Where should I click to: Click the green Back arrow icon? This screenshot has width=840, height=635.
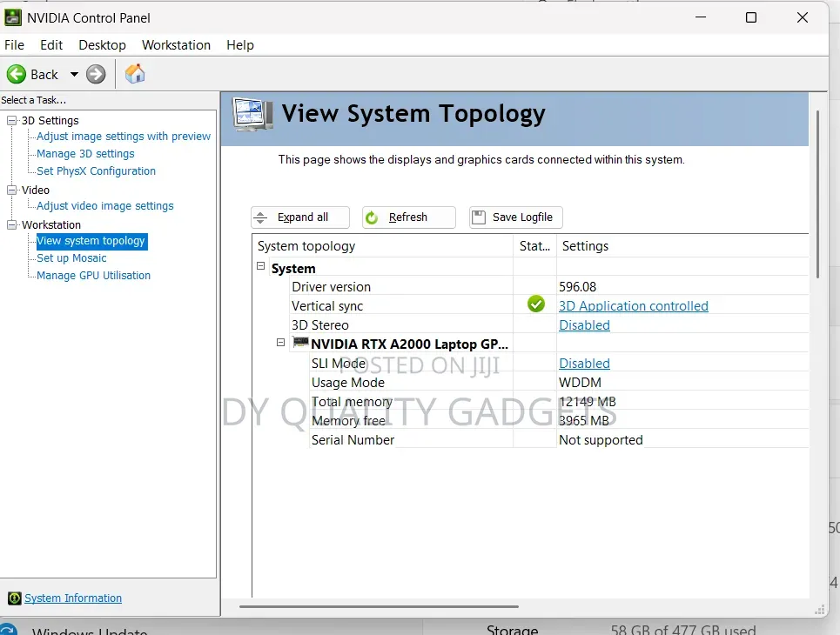(x=16, y=75)
